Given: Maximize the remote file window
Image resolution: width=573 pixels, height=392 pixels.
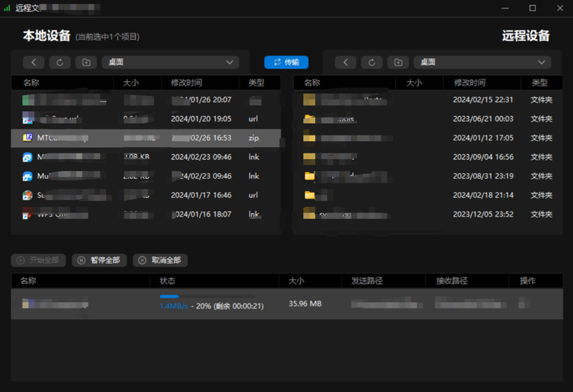Looking at the screenshot, I should (x=533, y=8).
